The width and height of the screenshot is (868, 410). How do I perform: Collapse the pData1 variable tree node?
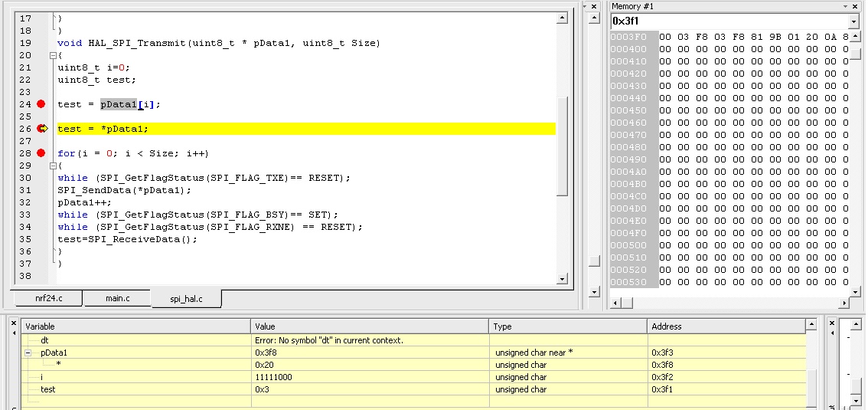(28, 353)
